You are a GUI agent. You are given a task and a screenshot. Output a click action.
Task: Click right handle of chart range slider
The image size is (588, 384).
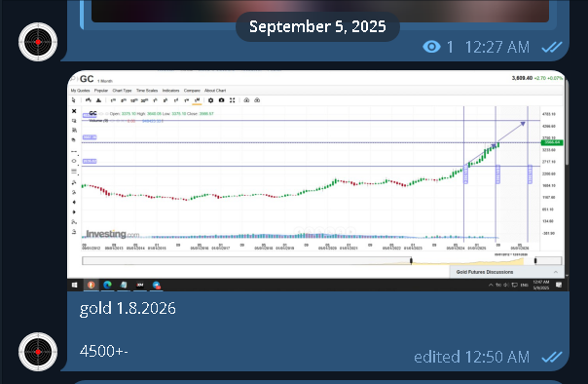point(535,260)
